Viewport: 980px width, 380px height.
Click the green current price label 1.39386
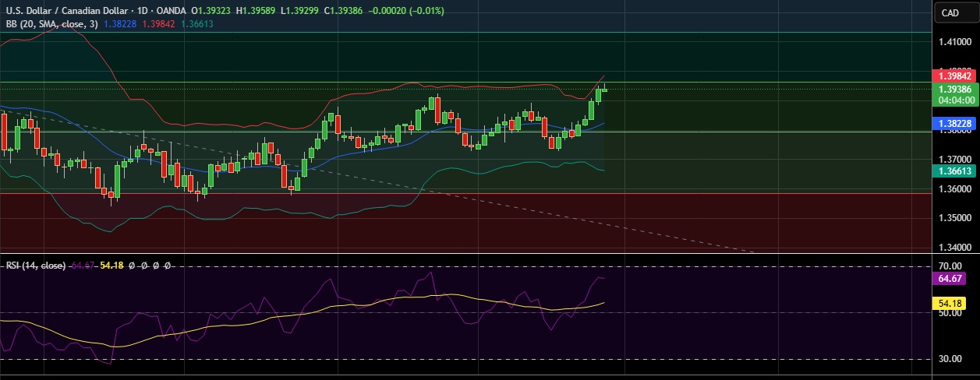point(953,90)
